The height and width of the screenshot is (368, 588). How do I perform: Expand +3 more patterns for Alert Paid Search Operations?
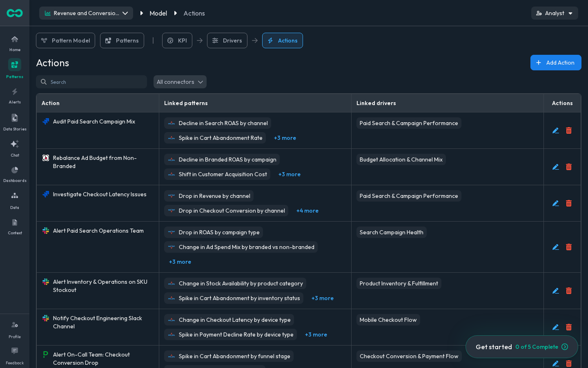180,262
